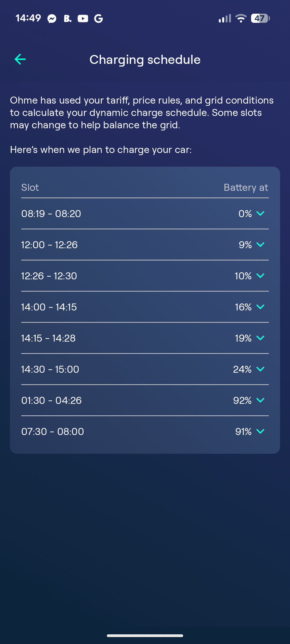Tap the battery level indicator
The width and height of the screenshot is (290, 644).
[x=260, y=18]
